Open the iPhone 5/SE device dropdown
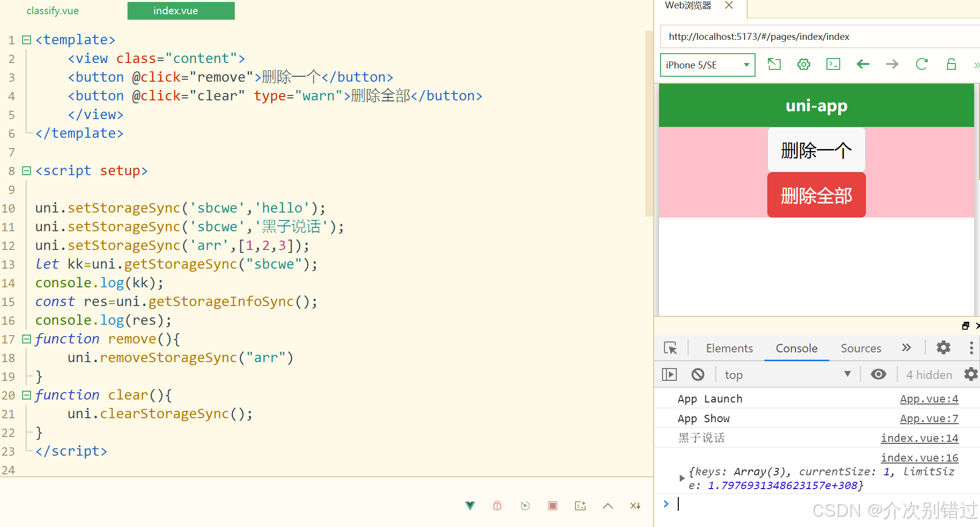 coord(707,65)
